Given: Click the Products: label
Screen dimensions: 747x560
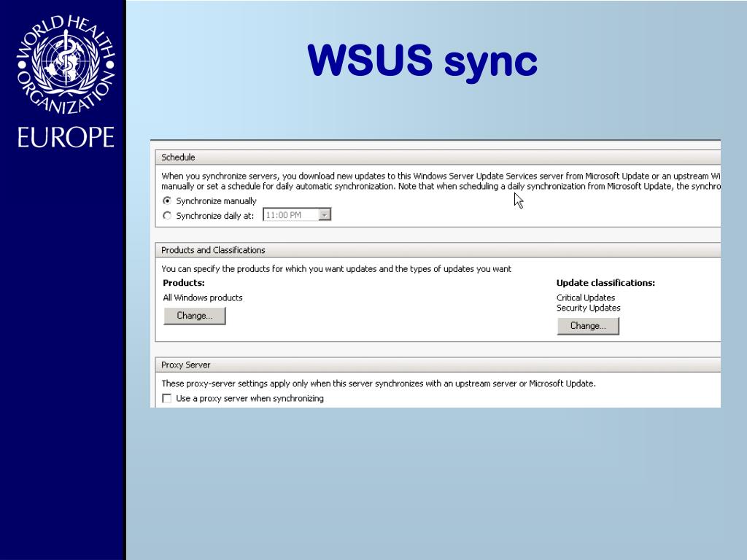Looking at the screenshot, I should 184,283.
